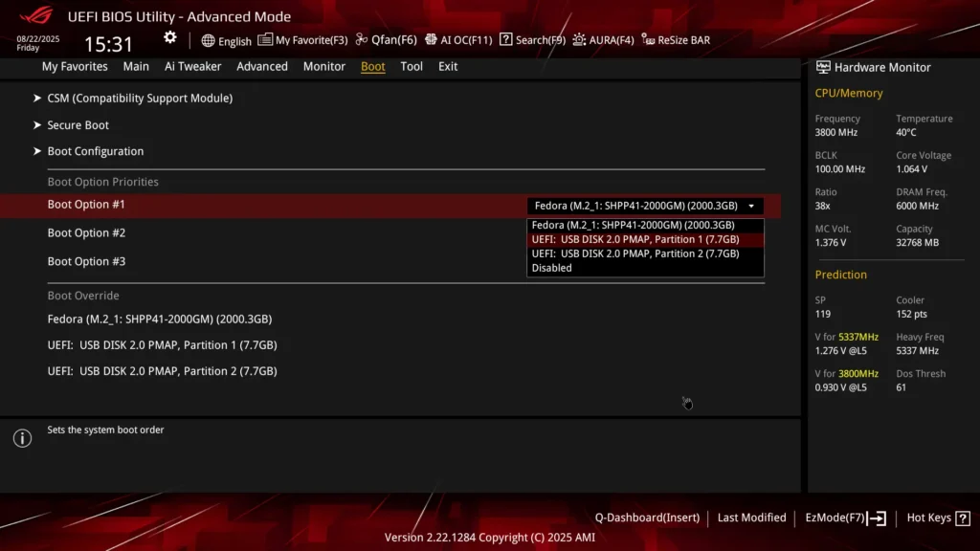Image resolution: width=980 pixels, height=551 pixels.
Task: Open the My Favorites tab
Action: (75, 66)
